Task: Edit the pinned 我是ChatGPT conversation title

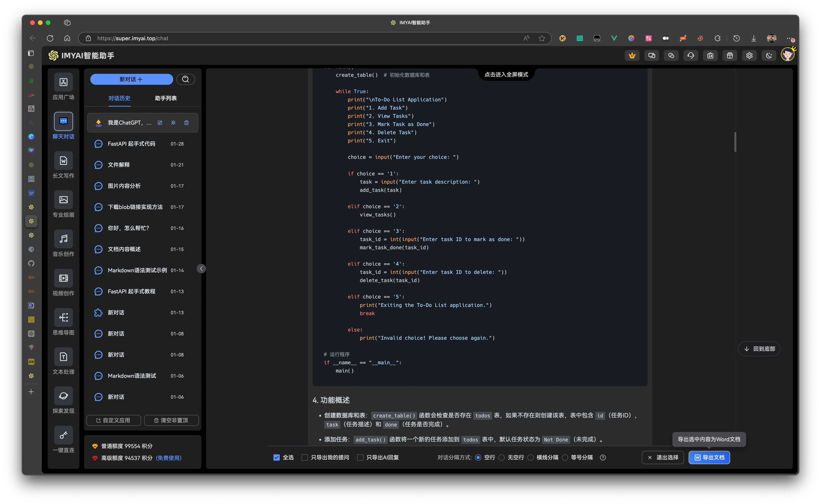Action: [160, 123]
